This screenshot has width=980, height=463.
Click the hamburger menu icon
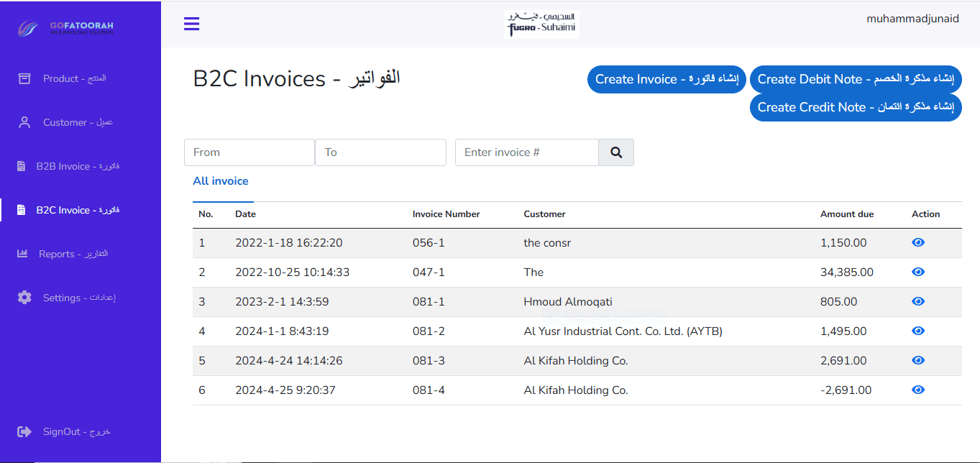[x=191, y=24]
